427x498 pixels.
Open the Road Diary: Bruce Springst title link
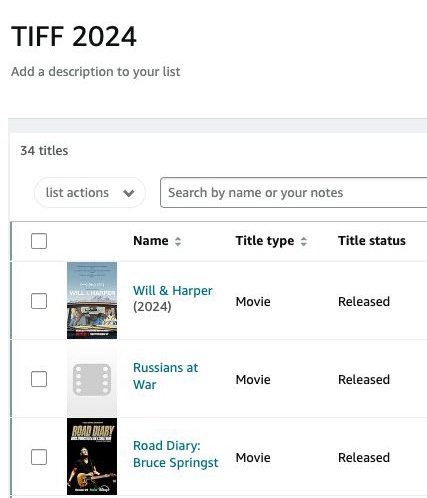point(175,454)
